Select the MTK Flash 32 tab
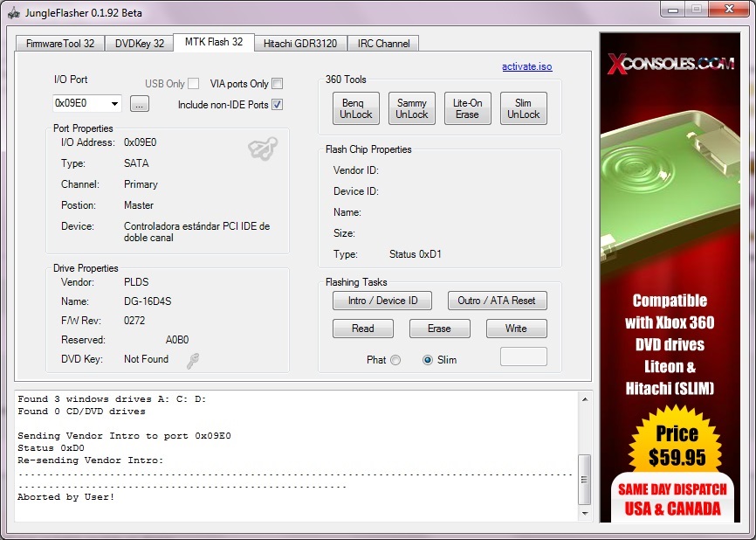 click(214, 42)
